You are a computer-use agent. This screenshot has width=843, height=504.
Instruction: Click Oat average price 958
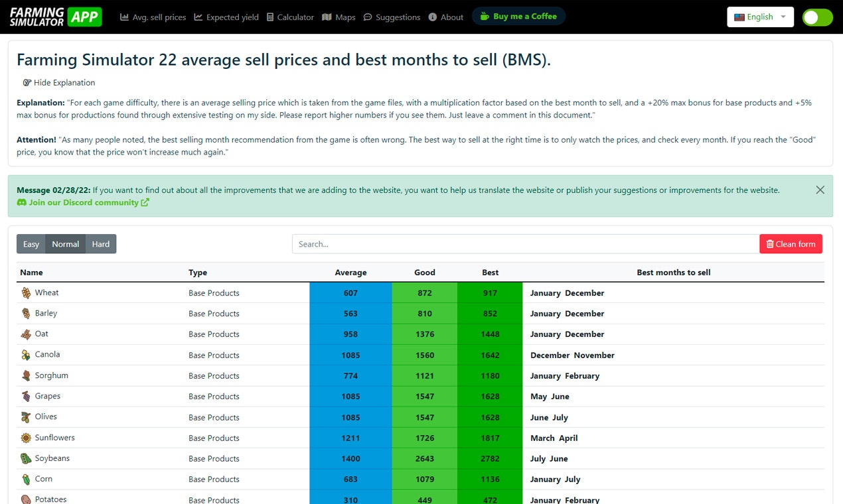(350, 334)
